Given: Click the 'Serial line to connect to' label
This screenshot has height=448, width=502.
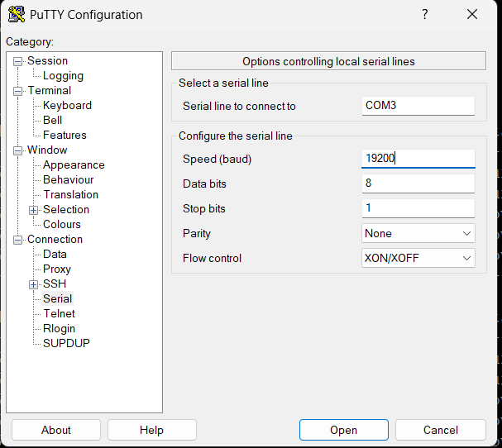Looking at the screenshot, I should click(239, 107).
